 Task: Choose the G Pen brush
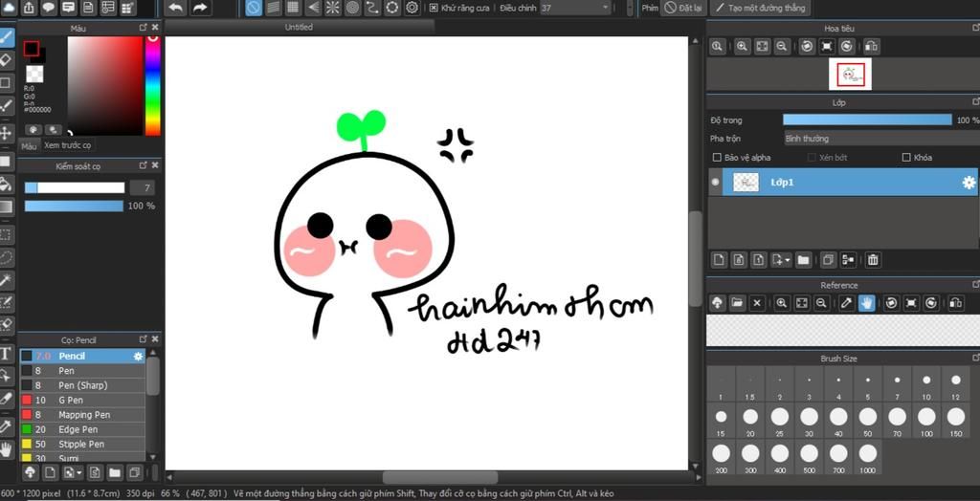coord(82,400)
